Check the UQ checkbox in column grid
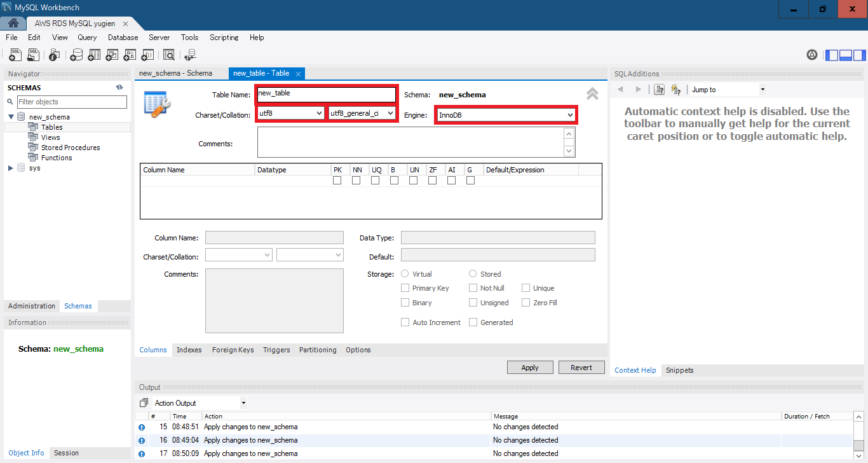The height and width of the screenshot is (463, 868). pos(376,181)
